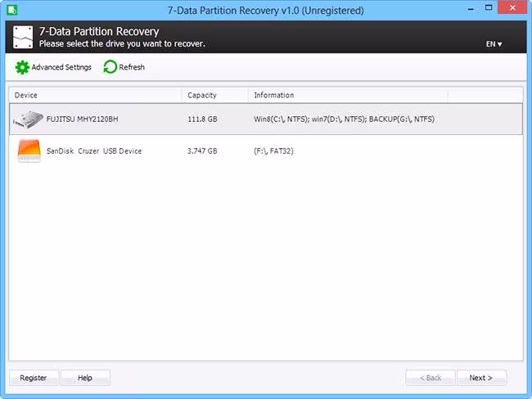
Task: Open the EN language dropdown
Action: coord(494,44)
